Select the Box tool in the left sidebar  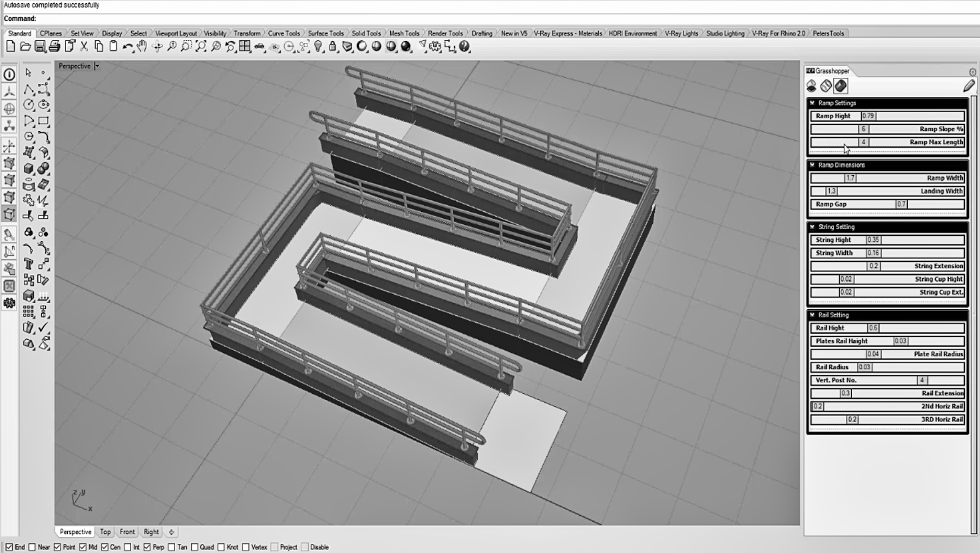tap(27, 167)
